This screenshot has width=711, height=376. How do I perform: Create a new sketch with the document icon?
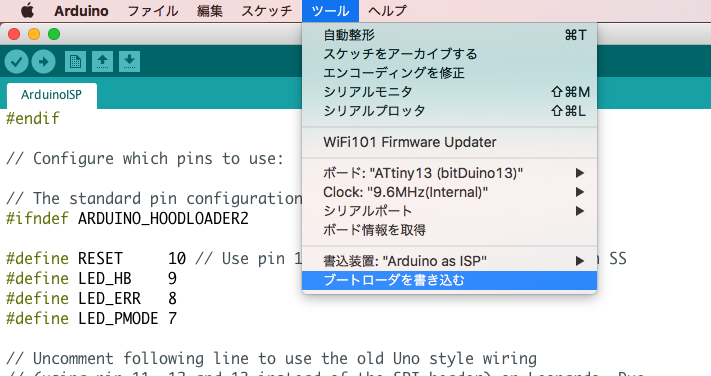pyautogui.click(x=75, y=61)
